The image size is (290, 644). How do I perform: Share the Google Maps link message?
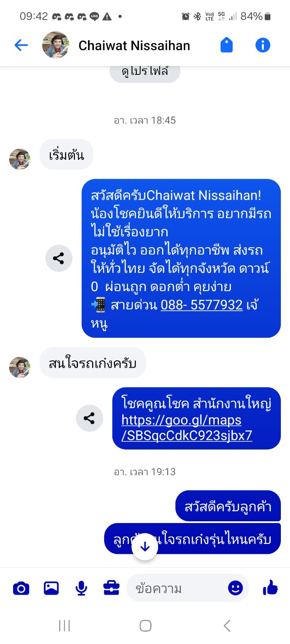pyautogui.click(x=89, y=419)
